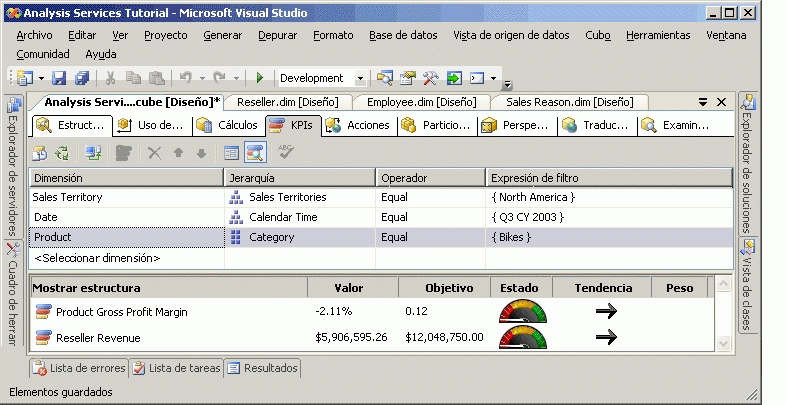This screenshot has height=405, width=786.
Task: Open the Herramientas menu
Action: coord(658,35)
